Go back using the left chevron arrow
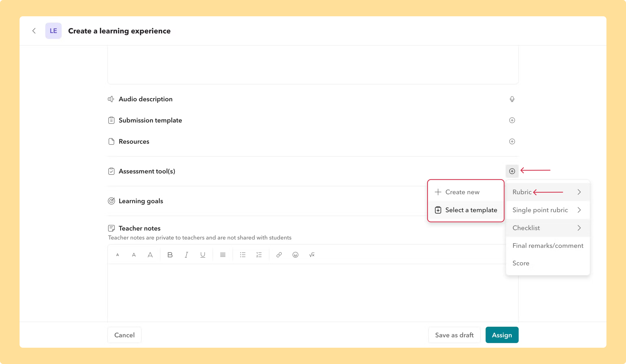The width and height of the screenshot is (626, 364). pyautogui.click(x=34, y=31)
